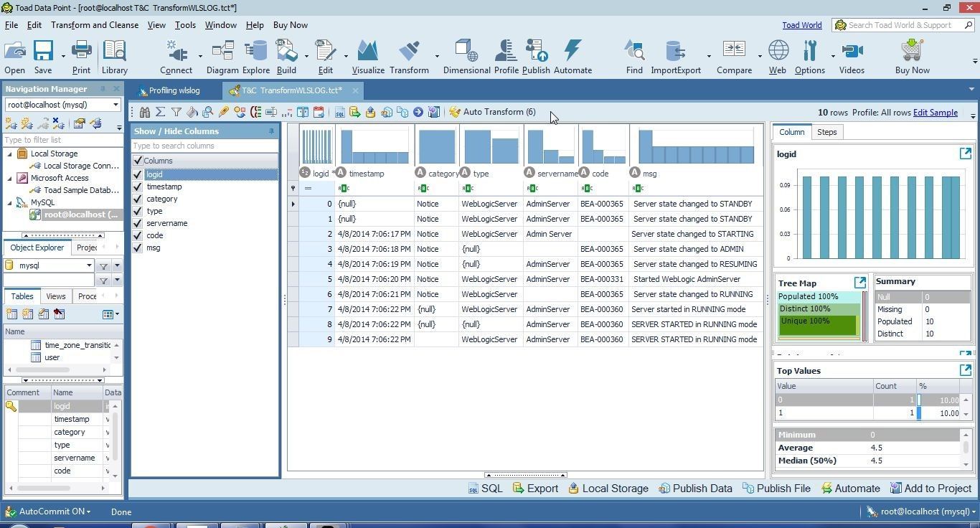Uncheck the timestamp column checkbox
This screenshot has width=980, height=528.
[x=138, y=187]
